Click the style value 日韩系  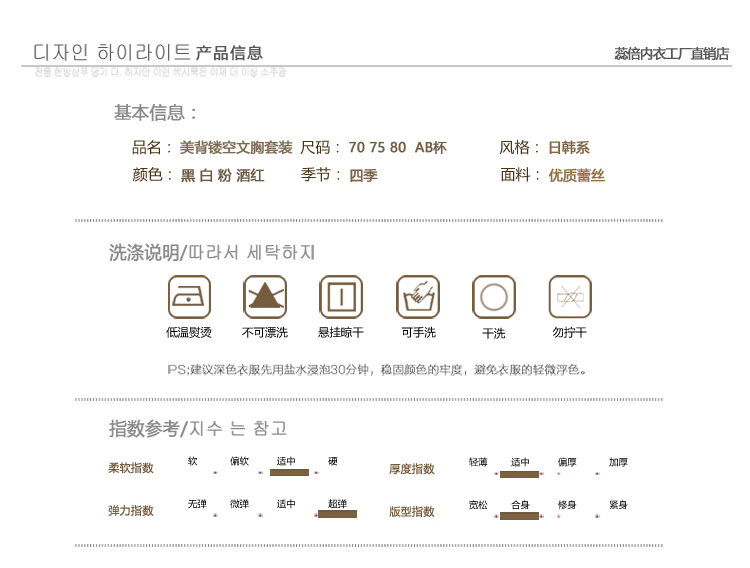568,148
